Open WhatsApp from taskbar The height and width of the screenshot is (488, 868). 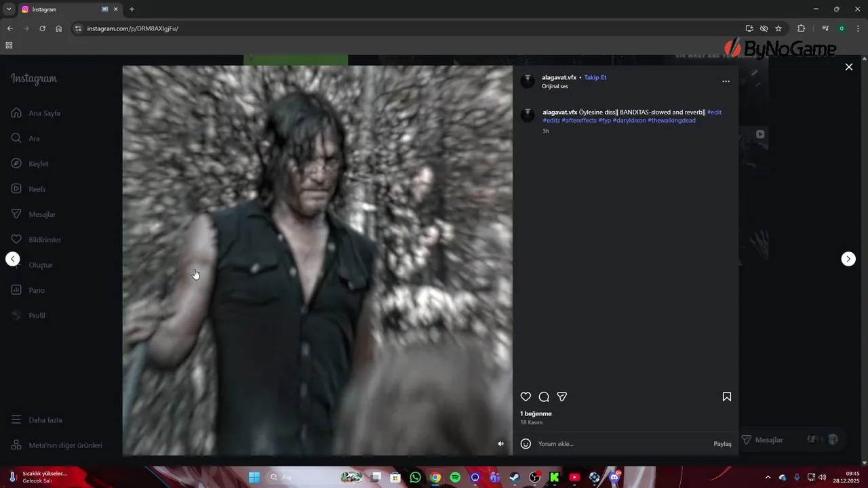click(x=416, y=477)
